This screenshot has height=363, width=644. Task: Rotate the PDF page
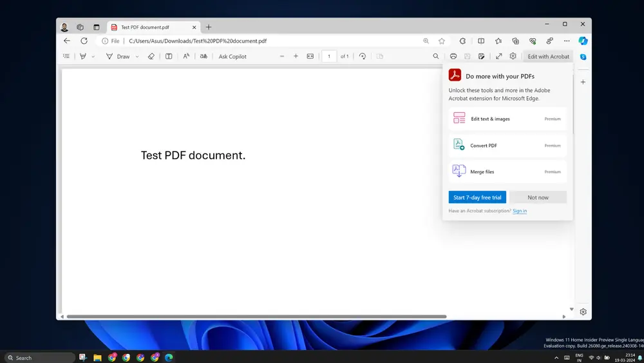pos(363,56)
